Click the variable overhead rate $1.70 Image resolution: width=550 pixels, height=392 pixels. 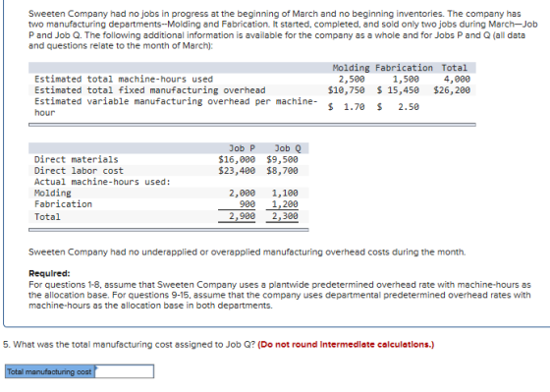[x=346, y=107]
